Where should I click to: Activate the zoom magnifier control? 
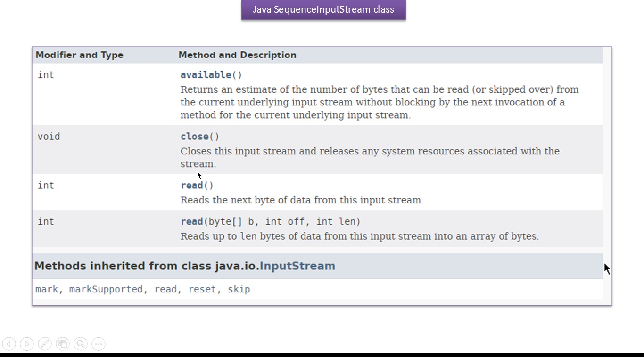pyautogui.click(x=81, y=344)
